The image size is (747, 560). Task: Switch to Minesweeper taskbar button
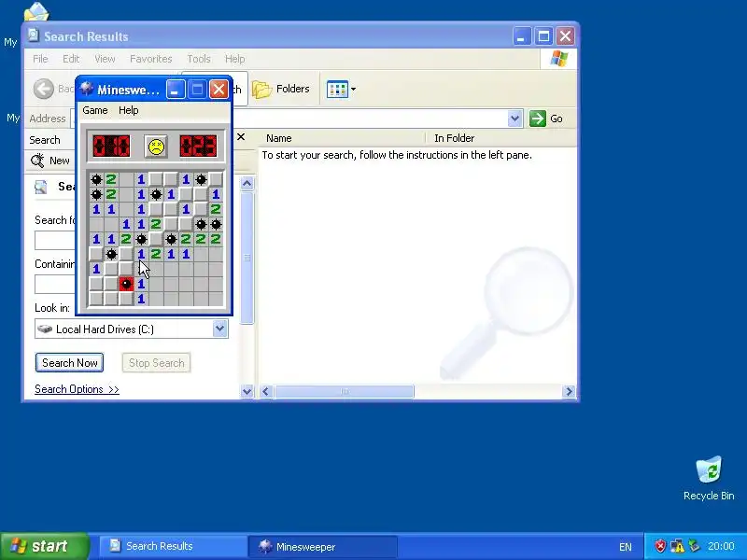[x=323, y=546]
